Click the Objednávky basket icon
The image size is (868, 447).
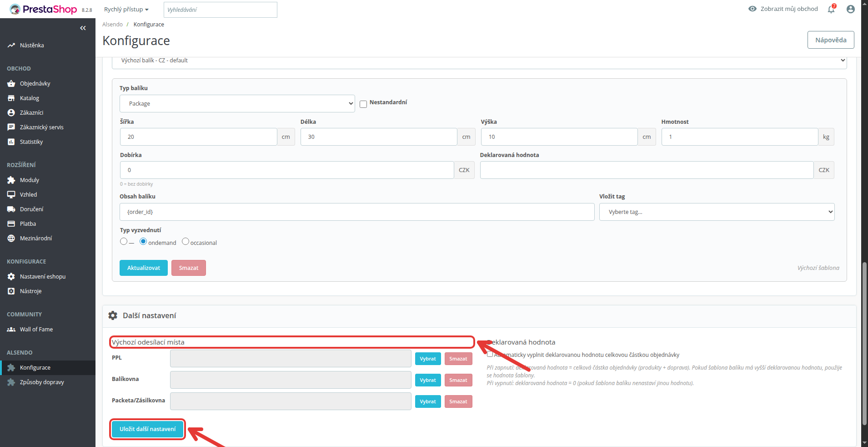coord(11,84)
